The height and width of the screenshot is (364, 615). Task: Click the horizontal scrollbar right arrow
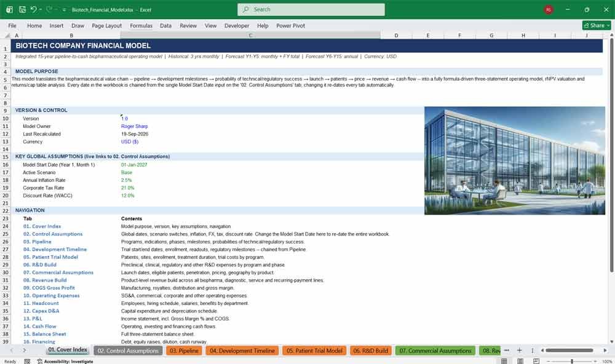605,350
